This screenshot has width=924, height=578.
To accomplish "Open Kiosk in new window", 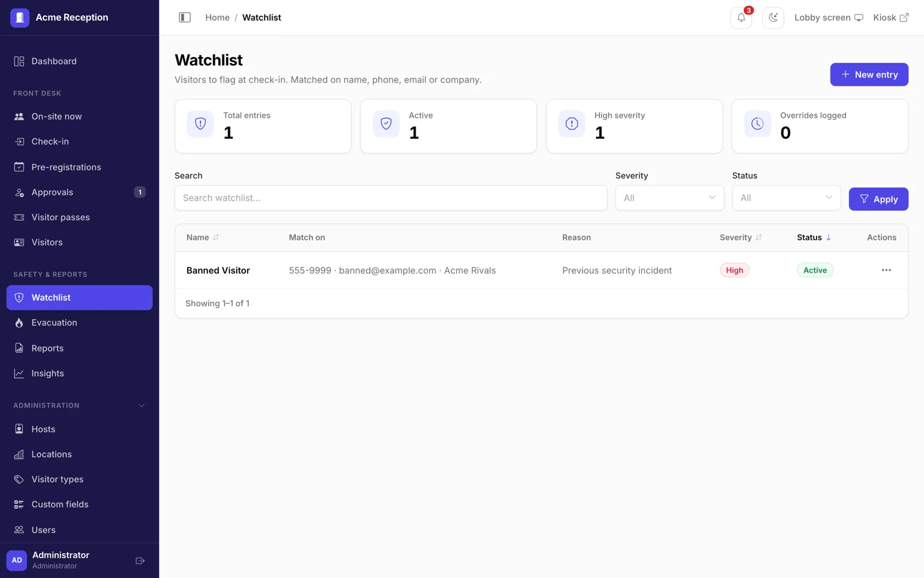I will (891, 17).
